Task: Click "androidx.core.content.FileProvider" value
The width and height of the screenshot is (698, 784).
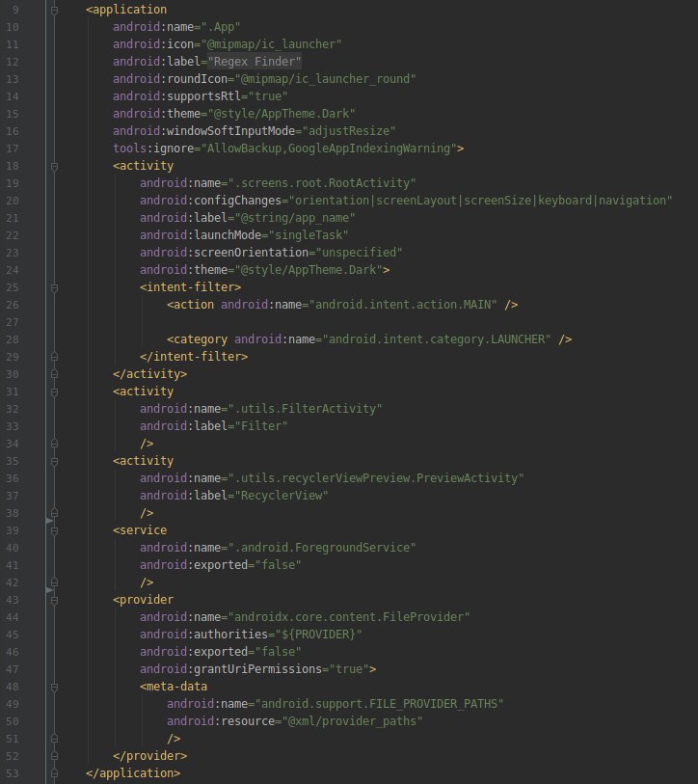Action: (x=349, y=617)
